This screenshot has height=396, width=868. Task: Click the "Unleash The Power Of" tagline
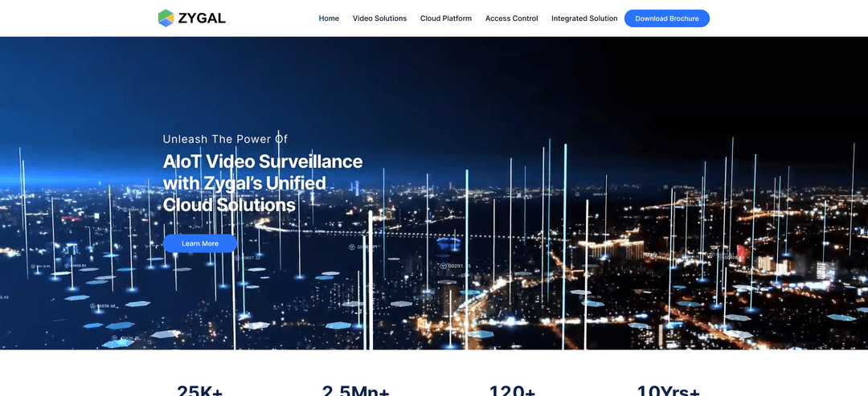pyautogui.click(x=225, y=139)
